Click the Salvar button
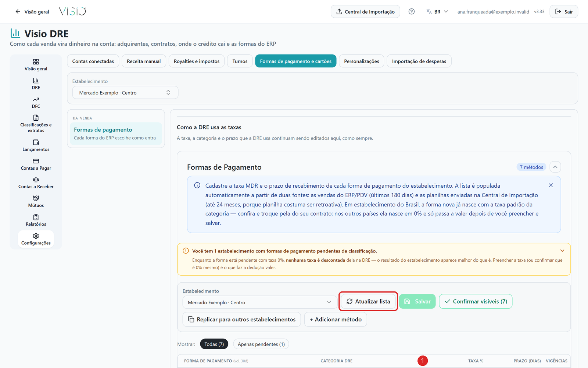588x368 pixels. [x=417, y=301]
